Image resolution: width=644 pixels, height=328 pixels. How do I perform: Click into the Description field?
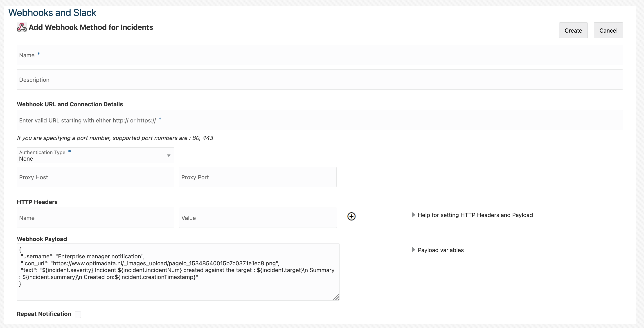pyautogui.click(x=320, y=80)
